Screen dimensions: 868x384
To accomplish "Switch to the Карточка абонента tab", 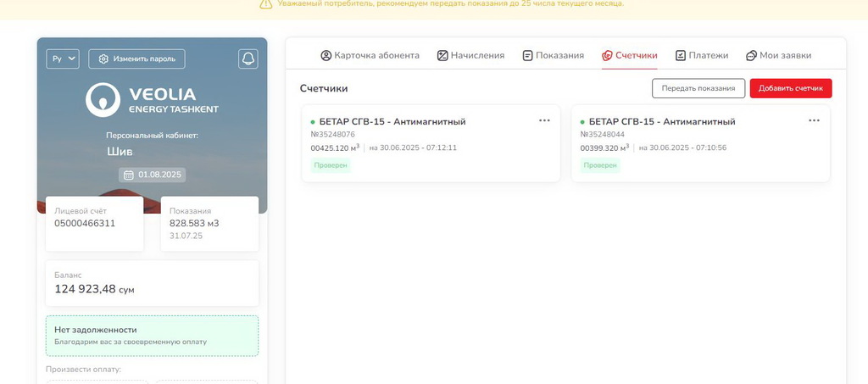I will [370, 56].
